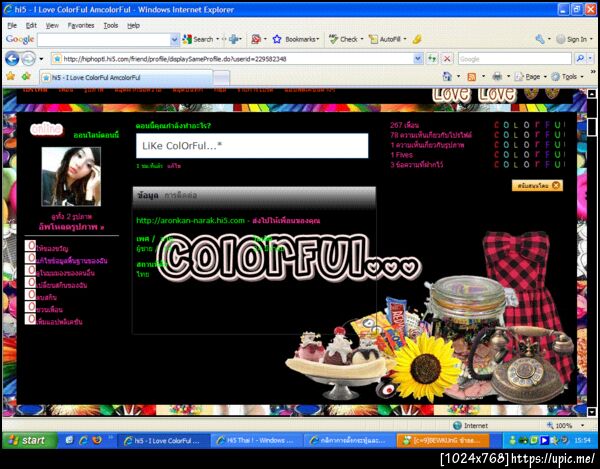The height and width of the screenshot is (469, 600).
Task: Click the yellow highlighter icon in Google toolbar
Action: point(417,39)
